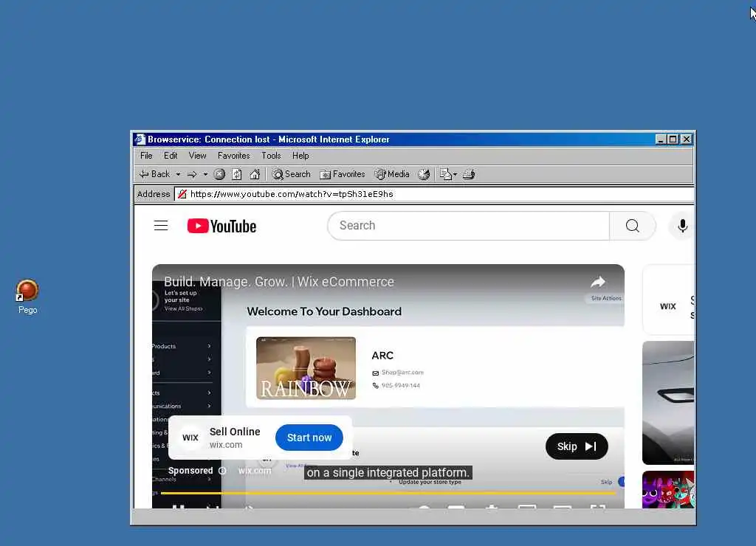The height and width of the screenshot is (546, 756).
Task: Open the YouTube hamburger guide menu
Action: tap(161, 226)
